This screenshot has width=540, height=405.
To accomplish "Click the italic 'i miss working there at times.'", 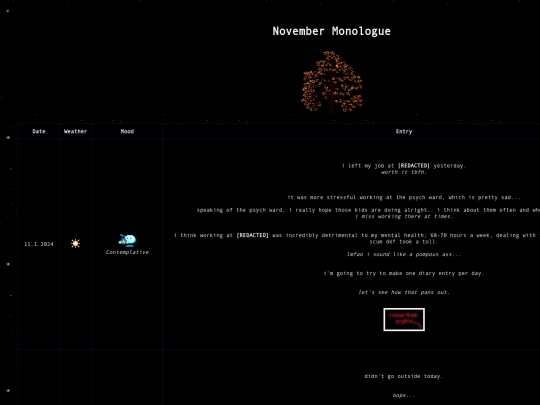I will click(404, 216).
